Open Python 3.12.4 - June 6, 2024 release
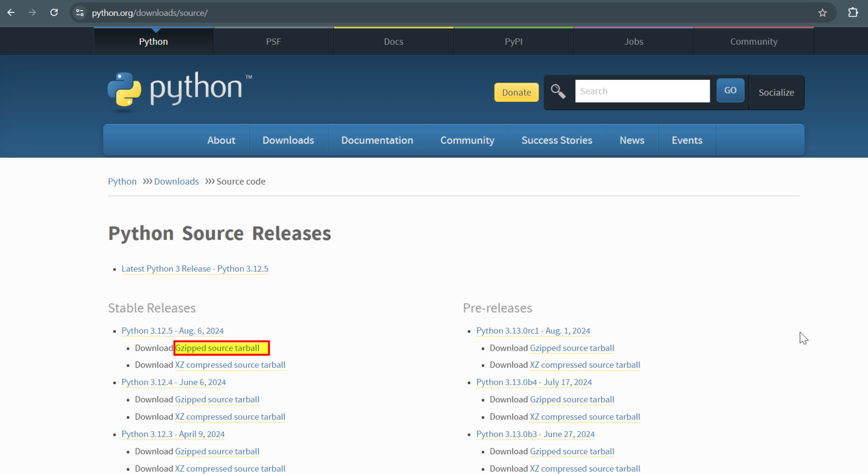868x474 pixels. (173, 382)
